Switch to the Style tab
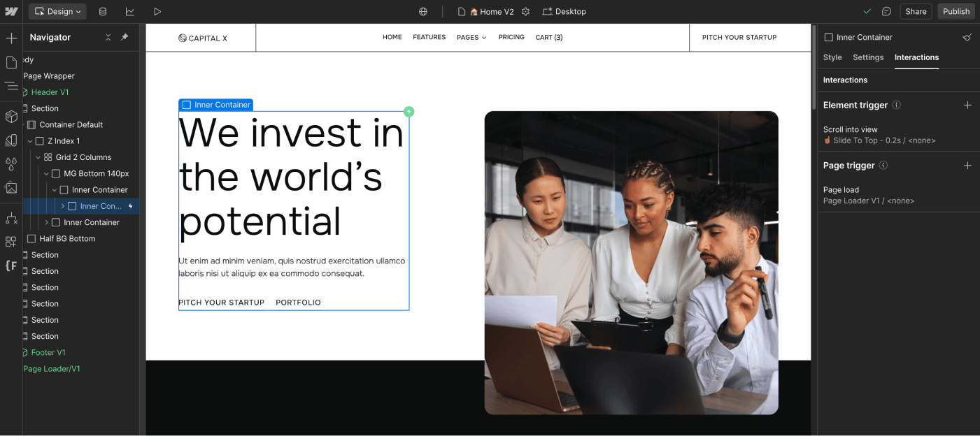 (x=832, y=57)
